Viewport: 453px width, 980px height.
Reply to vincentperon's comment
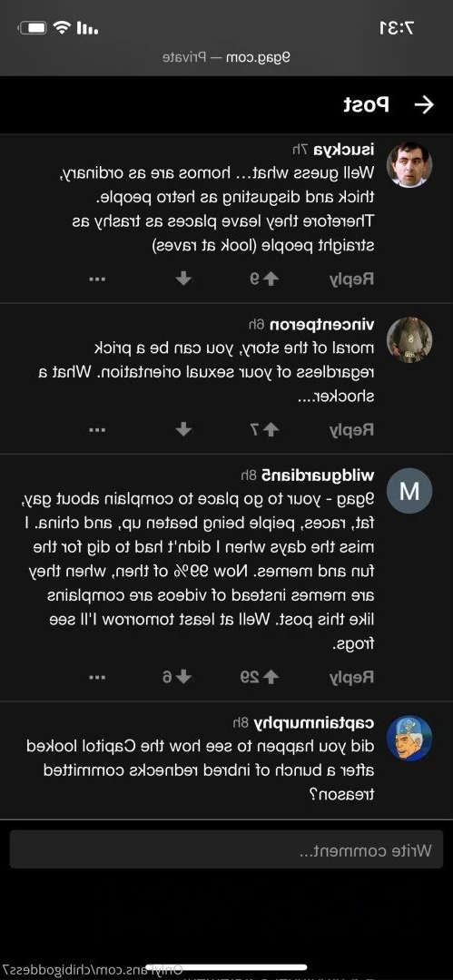click(x=351, y=429)
